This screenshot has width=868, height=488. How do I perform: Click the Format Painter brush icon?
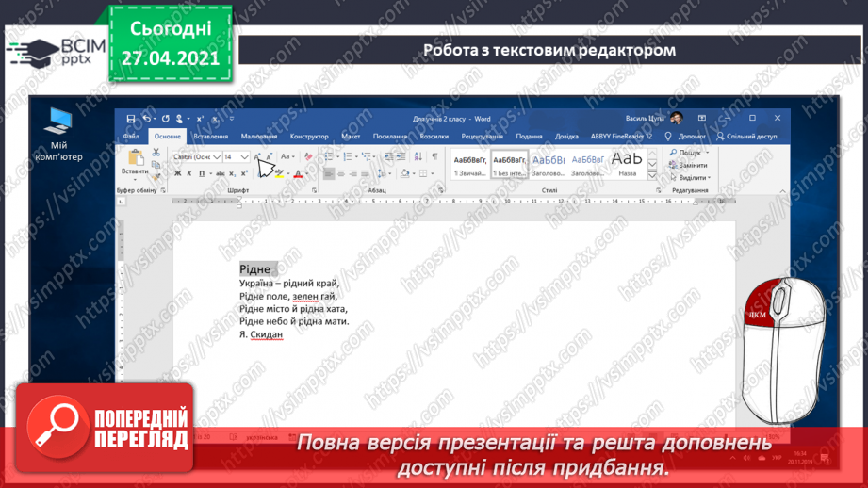point(156,176)
